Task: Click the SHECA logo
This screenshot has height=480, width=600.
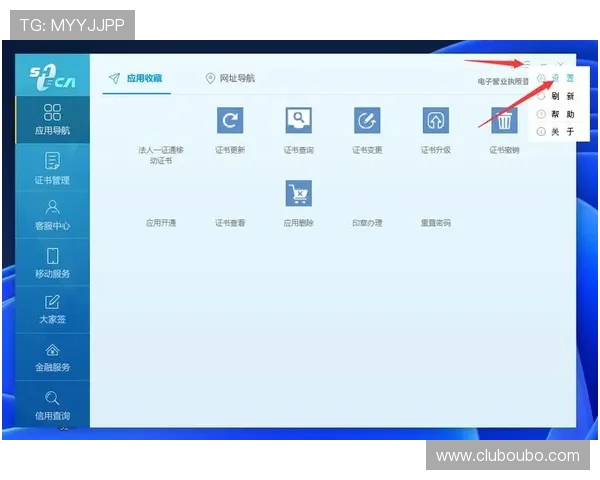Action: pyautogui.click(x=52, y=77)
